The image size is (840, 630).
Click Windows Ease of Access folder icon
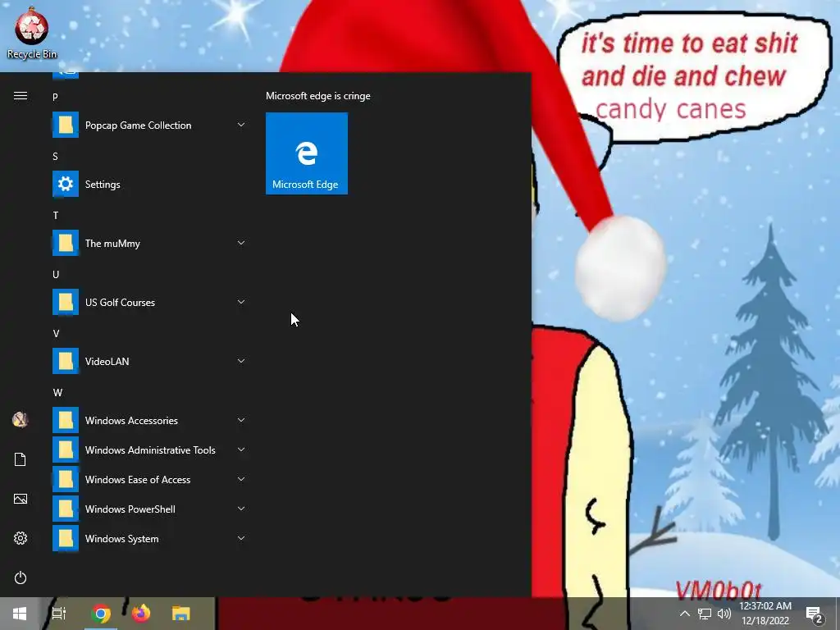point(66,479)
